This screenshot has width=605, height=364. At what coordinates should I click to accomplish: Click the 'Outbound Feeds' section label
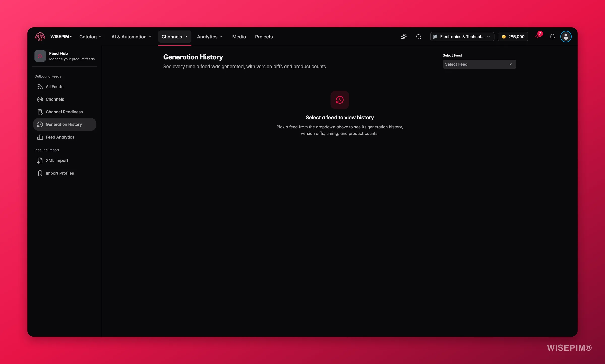pyautogui.click(x=48, y=76)
